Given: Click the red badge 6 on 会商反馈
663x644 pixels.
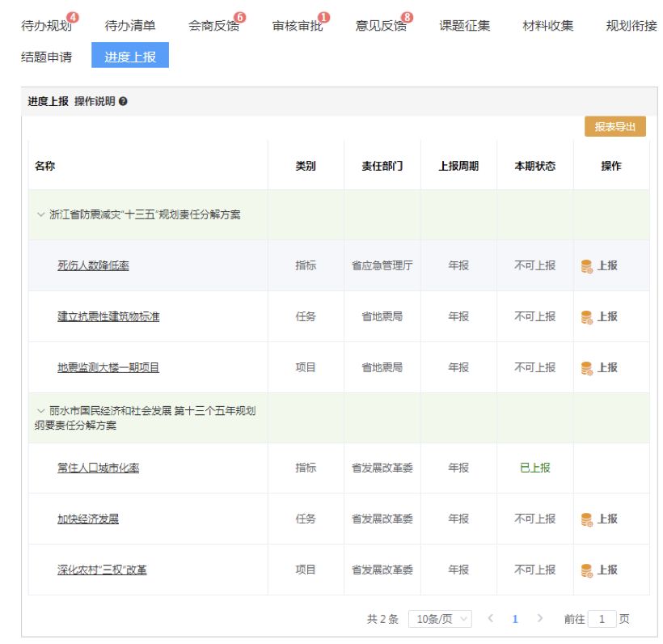Looking at the screenshot, I should tap(240, 17).
